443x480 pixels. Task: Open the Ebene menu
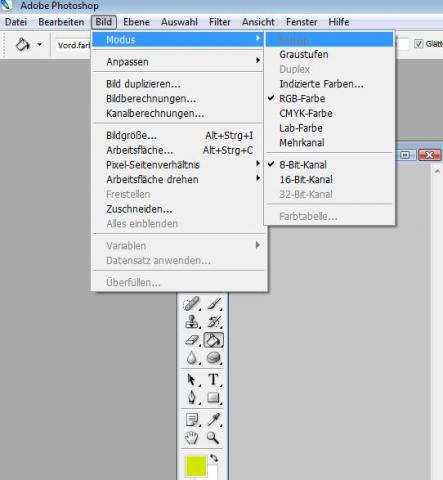[136, 22]
